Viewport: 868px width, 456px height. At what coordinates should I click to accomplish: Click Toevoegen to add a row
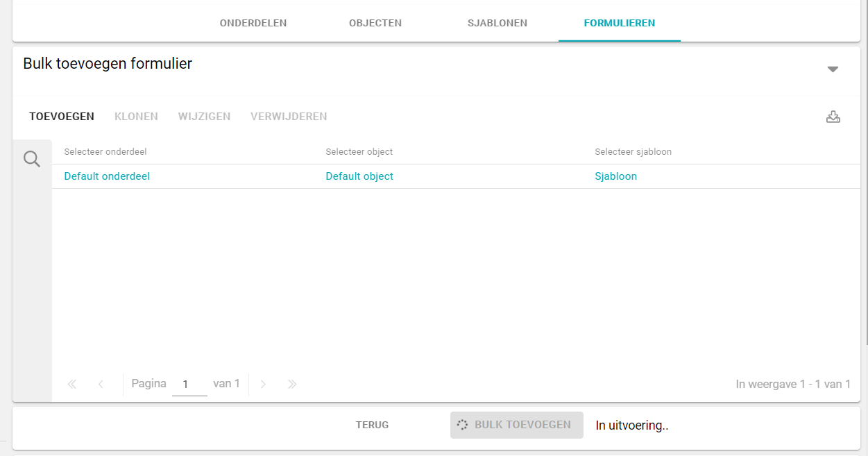(62, 117)
